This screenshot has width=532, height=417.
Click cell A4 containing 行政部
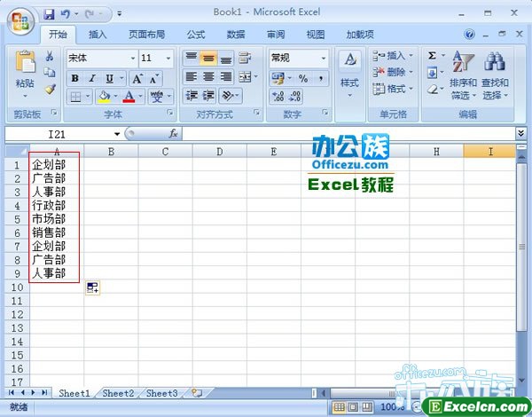(x=57, y=206)
